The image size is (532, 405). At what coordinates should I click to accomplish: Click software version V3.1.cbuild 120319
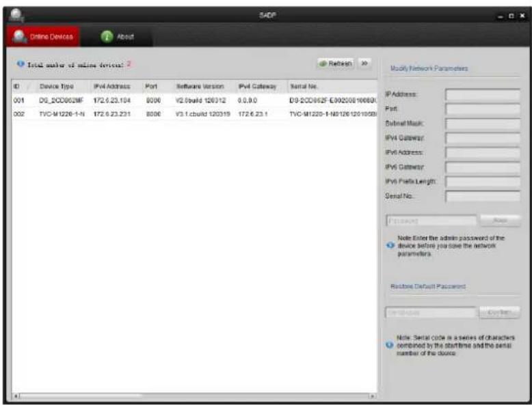(x=203, y=114)
